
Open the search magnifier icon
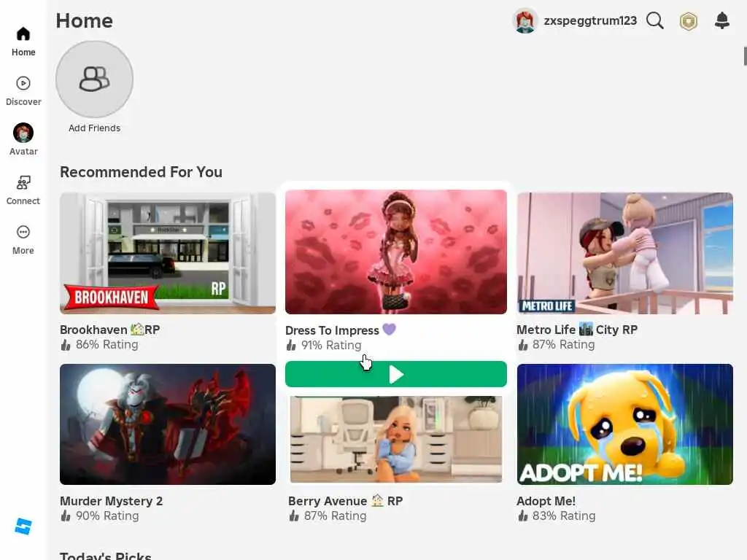click(655, 20)
